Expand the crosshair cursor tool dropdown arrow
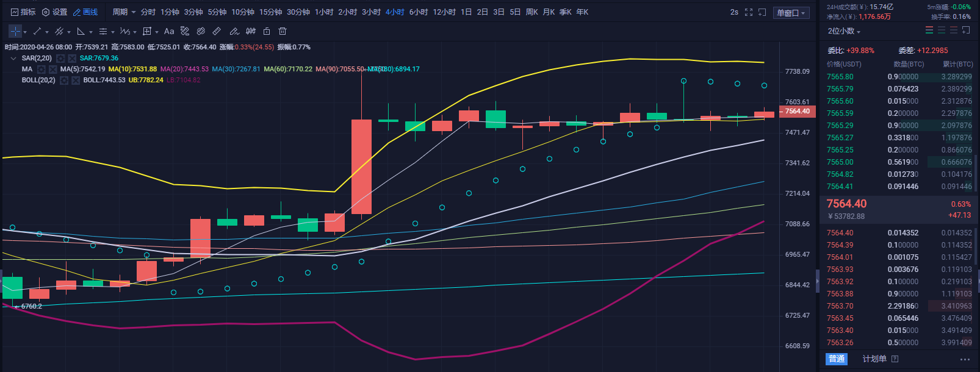The width and height of the screenshot is (980, 372). pos(25,32)
